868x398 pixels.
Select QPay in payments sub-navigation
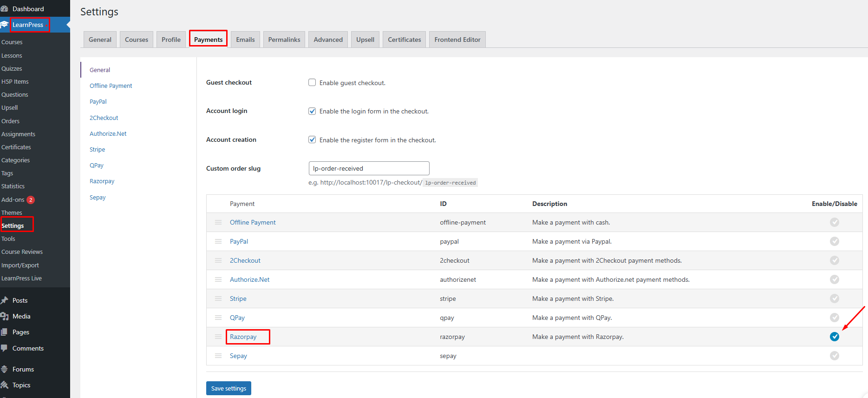97,165
